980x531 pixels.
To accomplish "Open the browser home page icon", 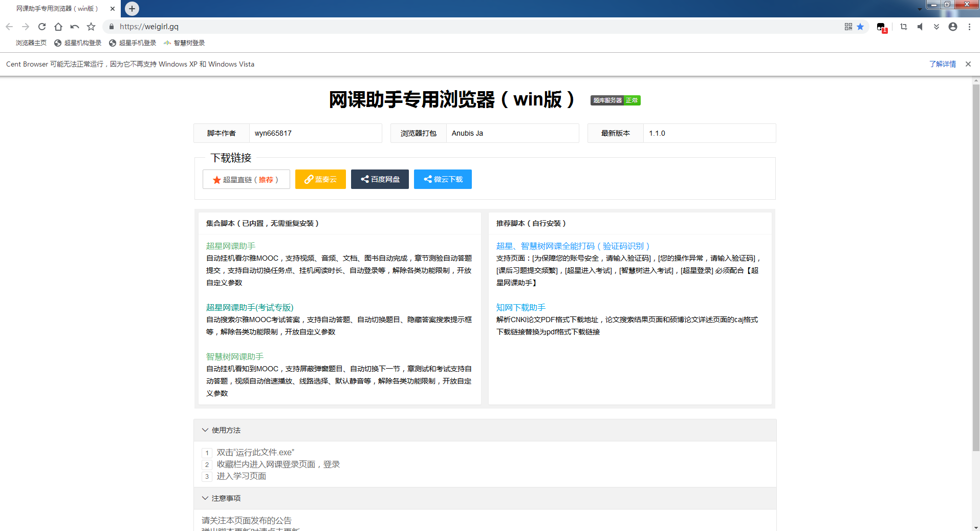I will [58, 27].
